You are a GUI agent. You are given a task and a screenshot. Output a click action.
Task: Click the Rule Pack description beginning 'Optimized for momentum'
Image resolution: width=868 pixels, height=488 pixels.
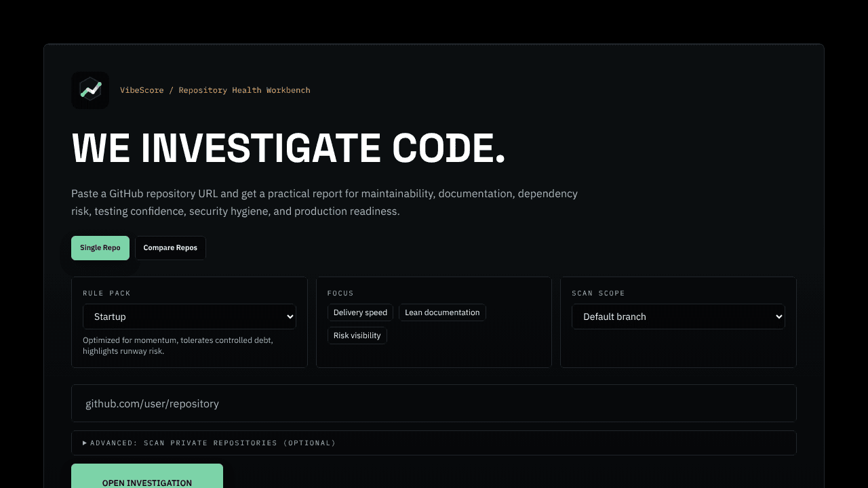[178, 346]
